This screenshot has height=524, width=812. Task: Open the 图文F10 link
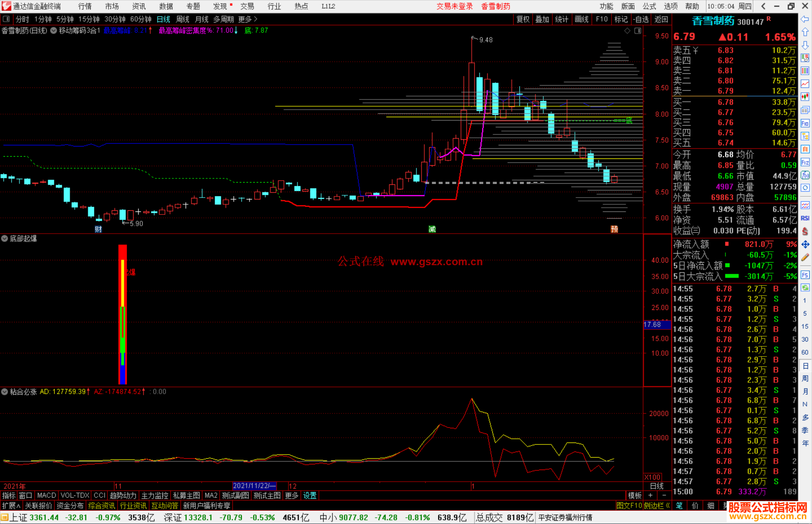tap(629, 506)
